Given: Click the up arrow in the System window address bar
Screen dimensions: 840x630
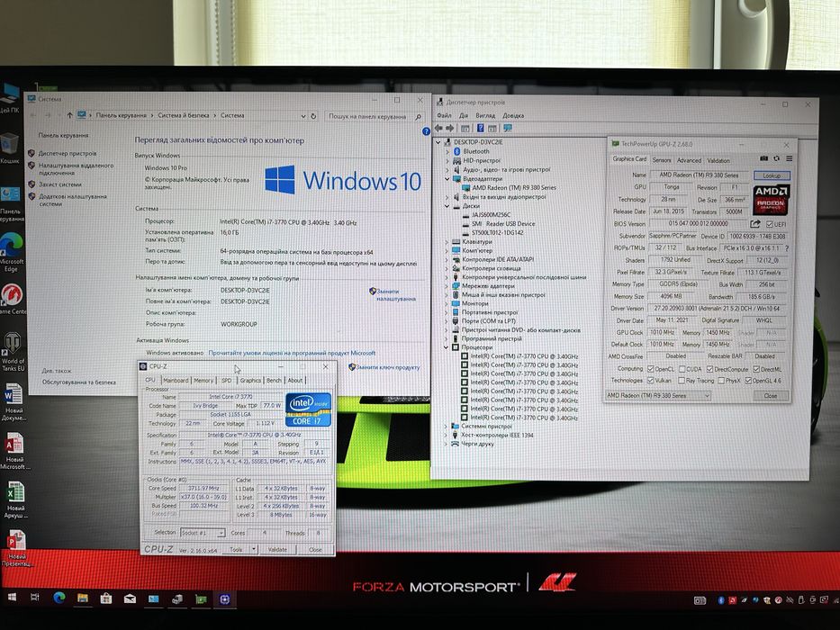Looking at the screenshot, I should click(69, 115).
